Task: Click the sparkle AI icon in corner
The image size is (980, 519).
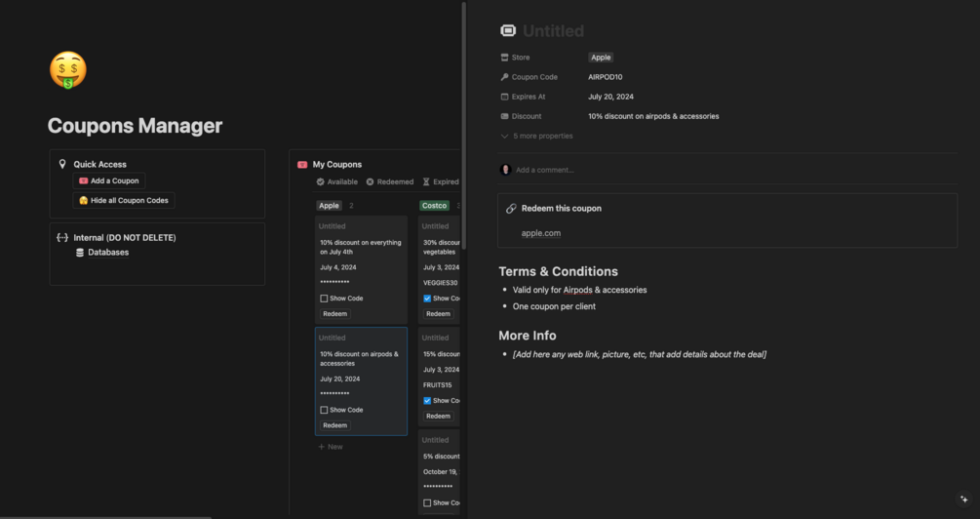Action: [963, 499]
